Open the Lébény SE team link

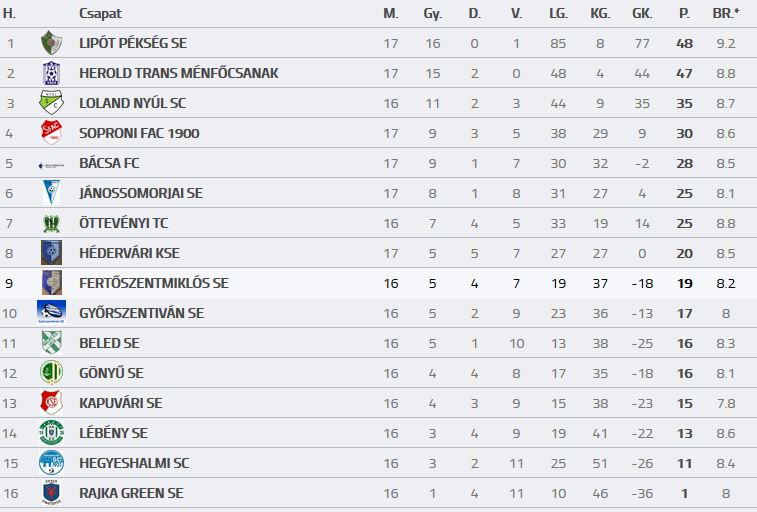113,433
